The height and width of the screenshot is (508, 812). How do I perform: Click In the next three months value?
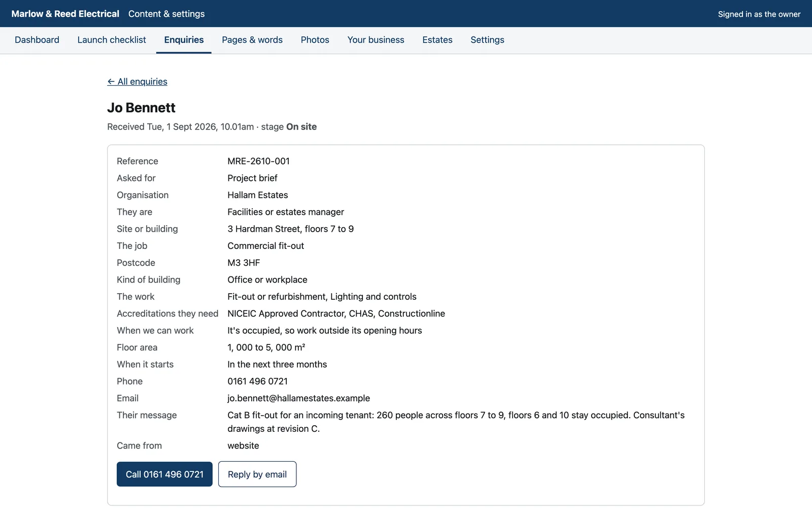click(x=277, y=364)
